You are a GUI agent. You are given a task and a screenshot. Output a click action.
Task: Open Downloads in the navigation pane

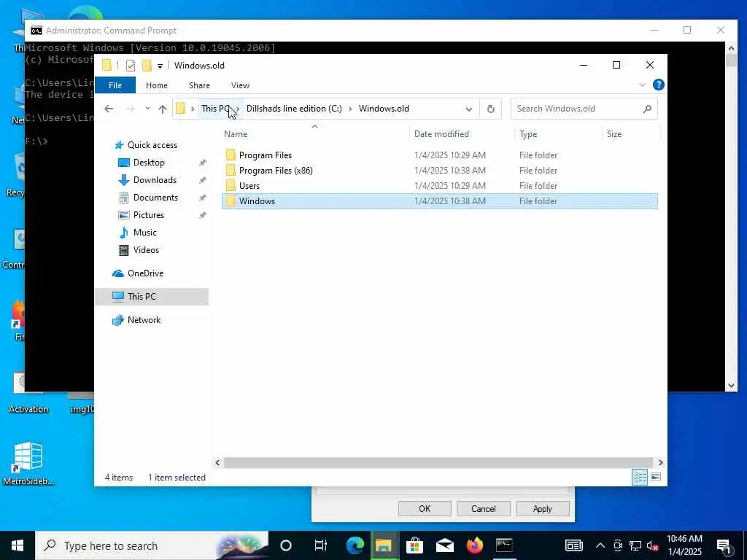coord(155,180)
